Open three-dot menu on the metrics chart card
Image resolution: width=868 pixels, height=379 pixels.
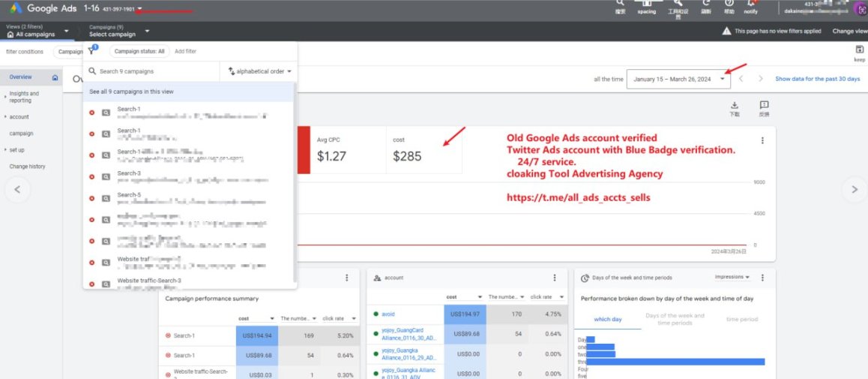(x=762, y=141)
